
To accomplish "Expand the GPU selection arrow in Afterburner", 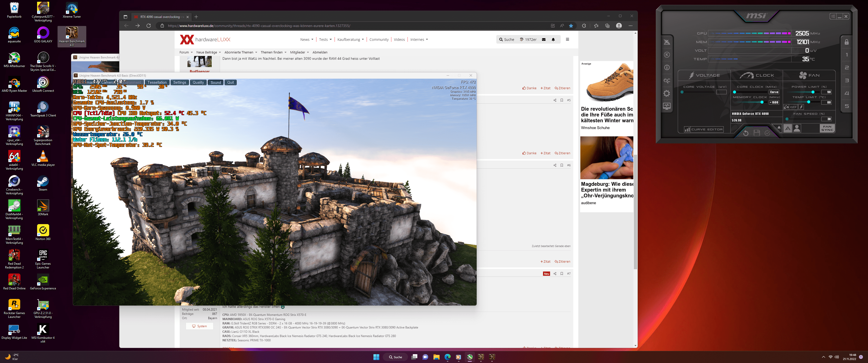I will point(779,127).
